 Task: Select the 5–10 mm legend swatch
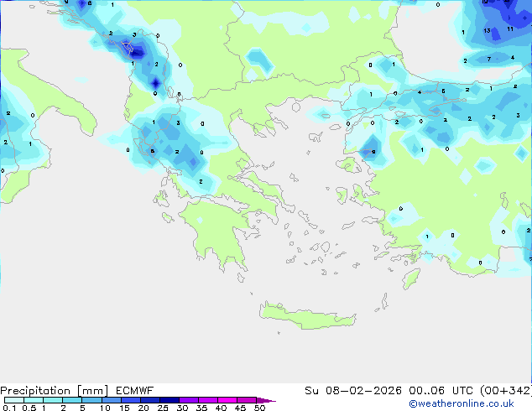coord(91,400)
